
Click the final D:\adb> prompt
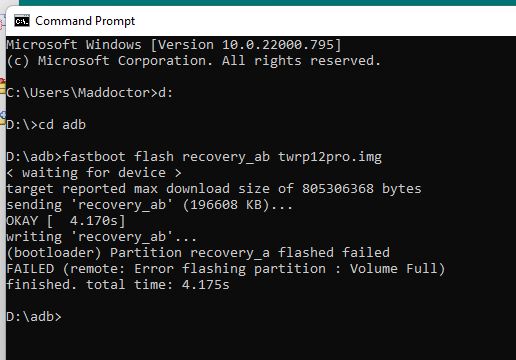click(x=34, y=317)
